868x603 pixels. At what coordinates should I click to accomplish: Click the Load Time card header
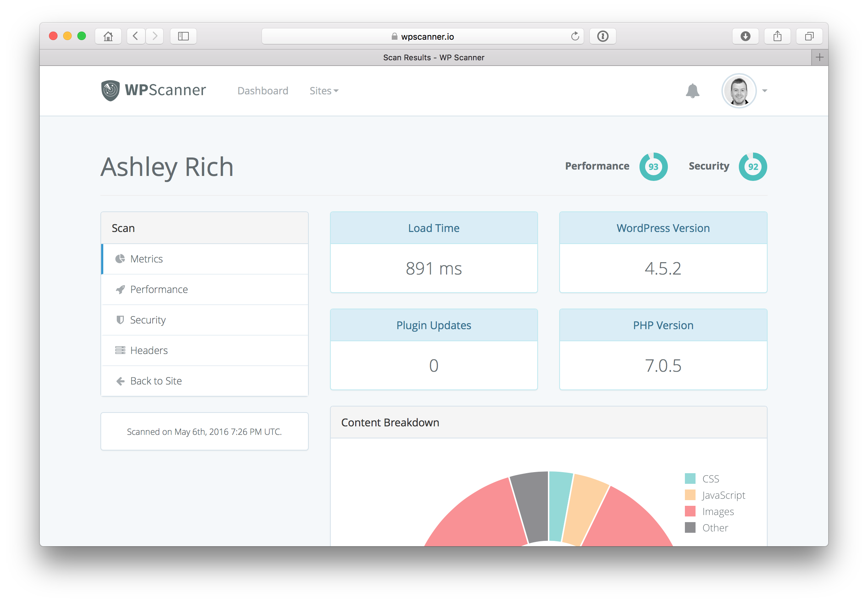(x=434, y=228)
